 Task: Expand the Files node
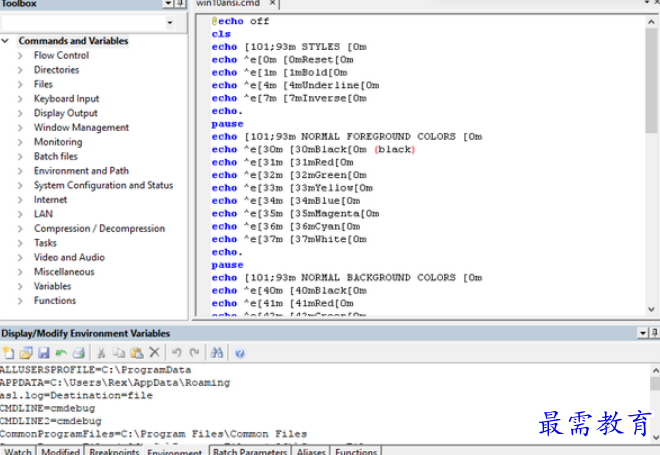click(20, 84)
